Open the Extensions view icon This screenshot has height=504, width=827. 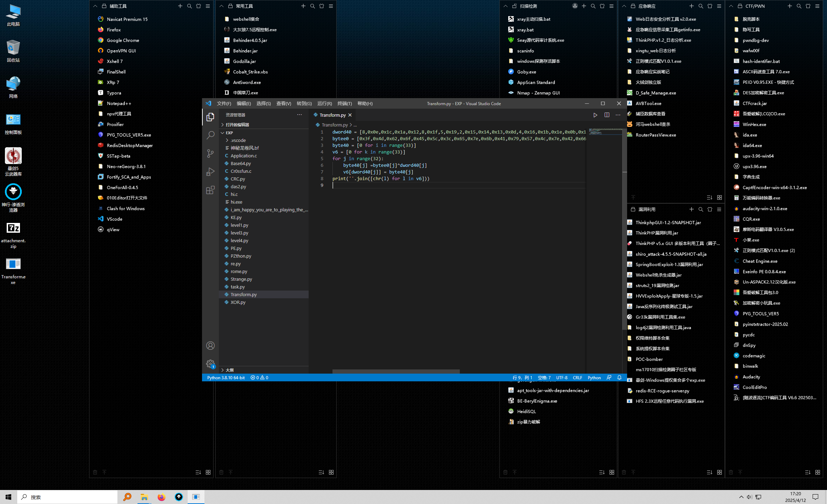tap(210, 190)
